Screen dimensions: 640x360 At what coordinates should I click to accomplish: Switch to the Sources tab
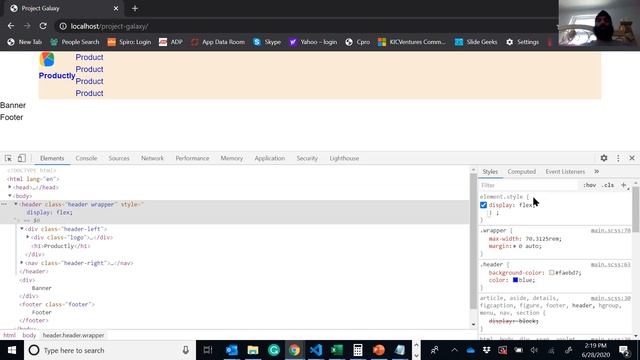(x=119, y=158)
